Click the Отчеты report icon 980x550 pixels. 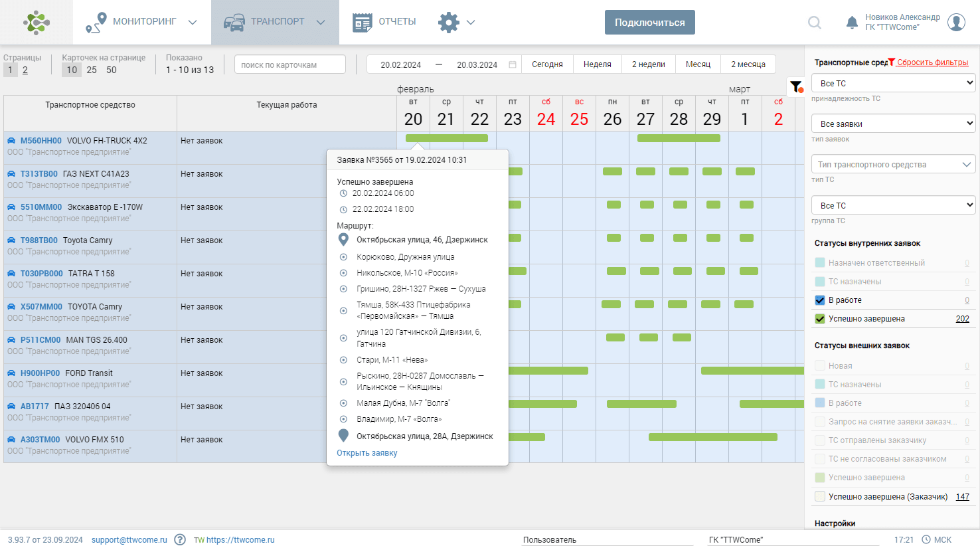click(x=362, y=23)
